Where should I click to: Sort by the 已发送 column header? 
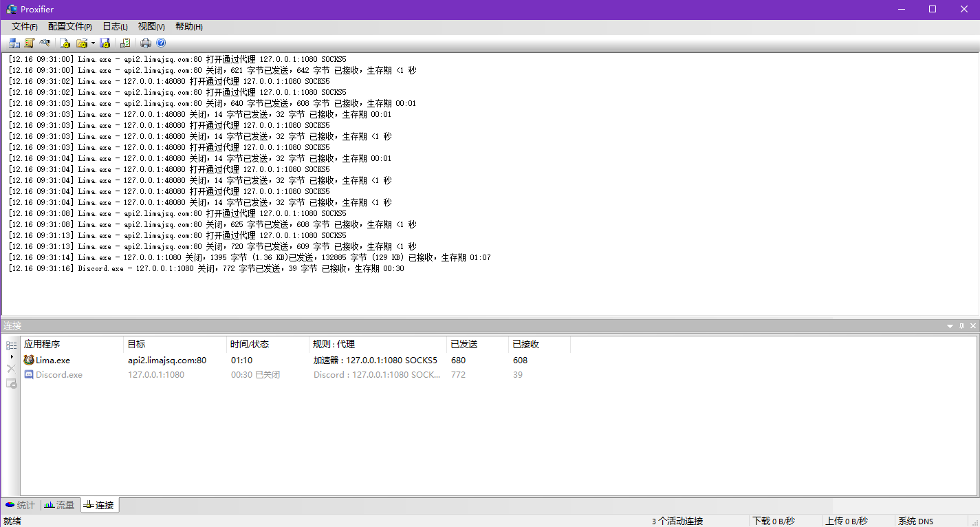(478, 344)
